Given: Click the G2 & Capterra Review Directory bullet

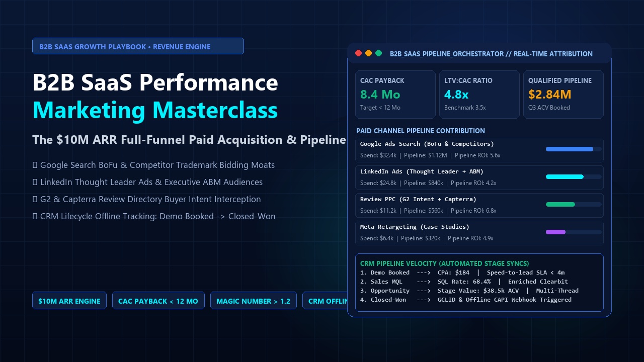Looking at the screenshot, I should coord(146,199).
